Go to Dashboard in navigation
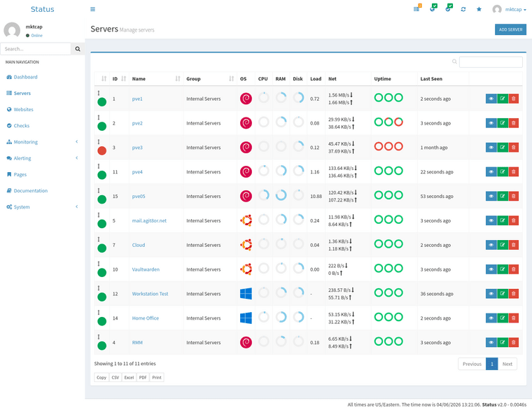Screen dimensions: 532x410 [x=25, y=77]
